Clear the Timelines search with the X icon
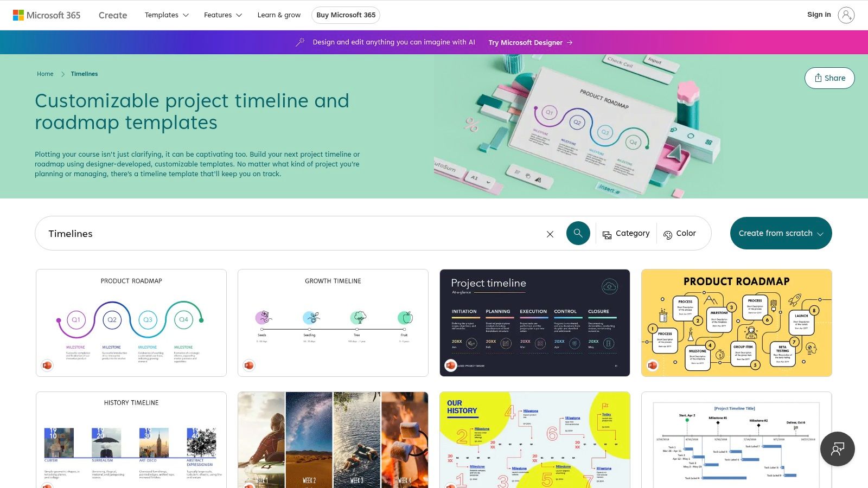 pos(550,234)
